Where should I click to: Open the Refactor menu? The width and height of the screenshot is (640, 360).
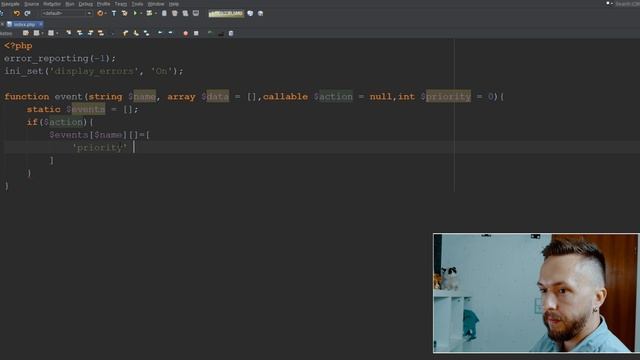point(52,4)
